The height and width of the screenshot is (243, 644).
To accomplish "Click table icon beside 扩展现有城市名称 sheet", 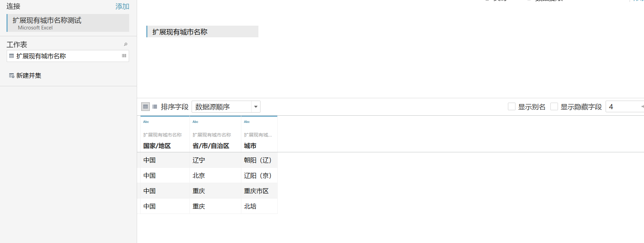I will (12, 56).
